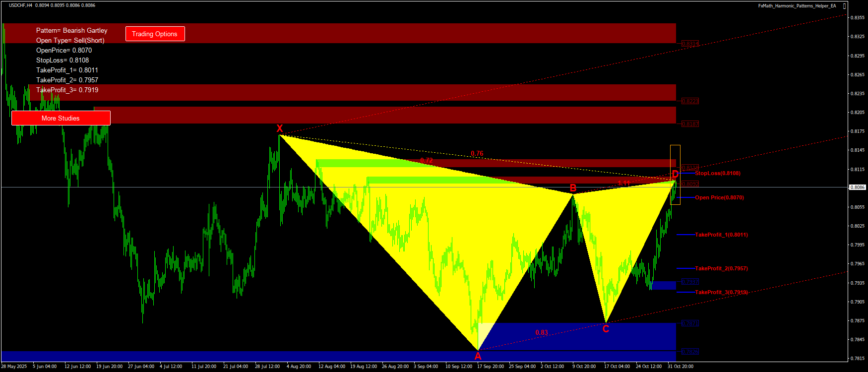This screenshot has width=868, height=372.
Task: Click the 0.83 ratio label near point A
Action: 542,333
